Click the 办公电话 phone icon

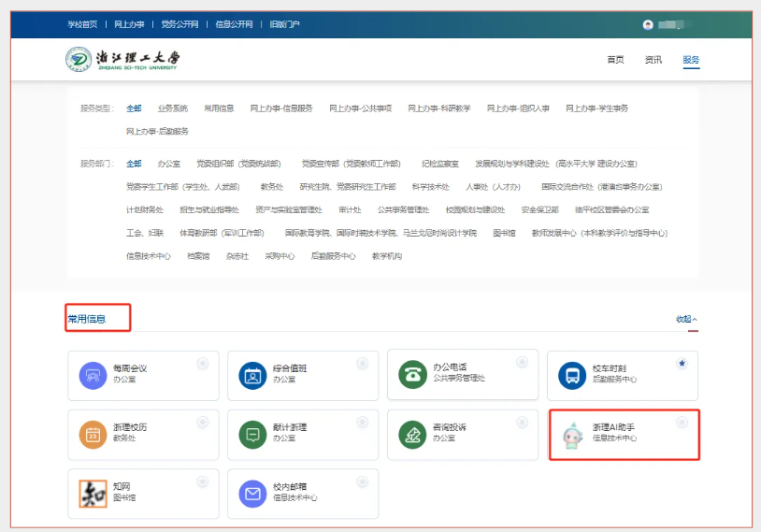tap(412, 374)
